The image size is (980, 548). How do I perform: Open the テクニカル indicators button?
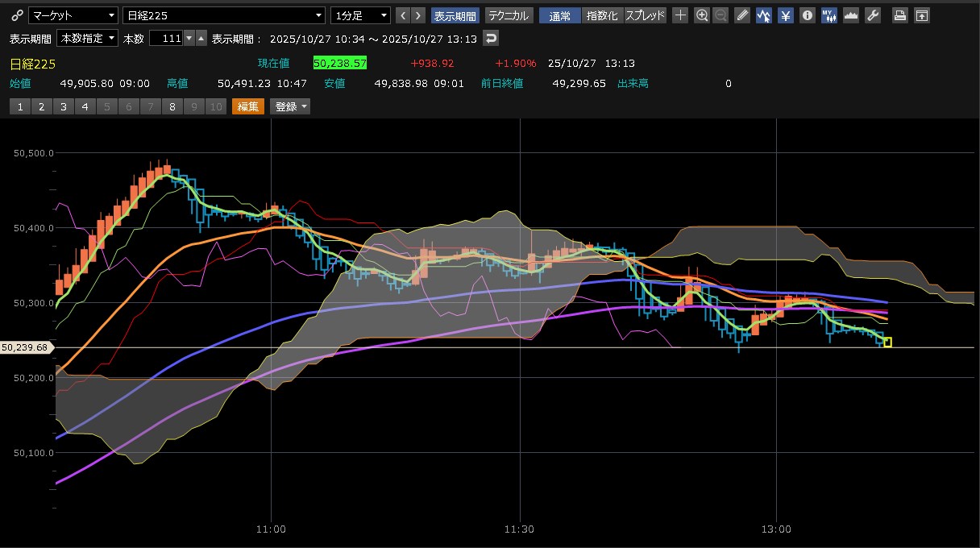(508, 15)
